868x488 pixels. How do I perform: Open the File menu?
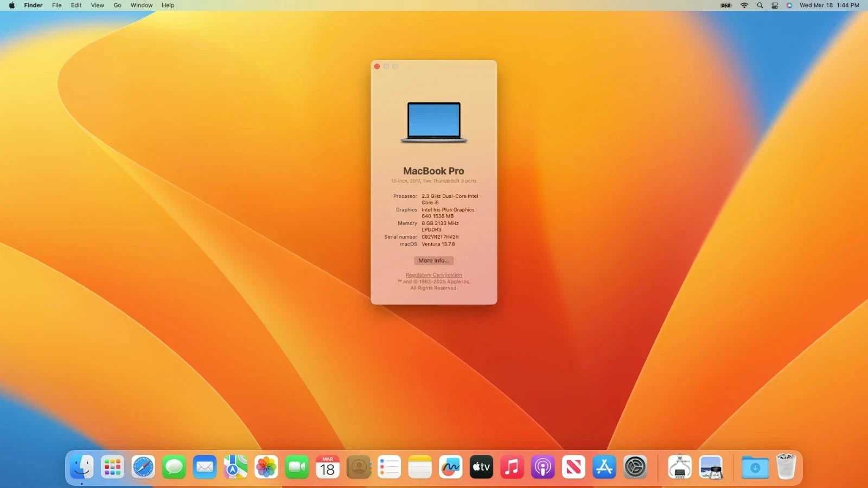tap(57, 5)
